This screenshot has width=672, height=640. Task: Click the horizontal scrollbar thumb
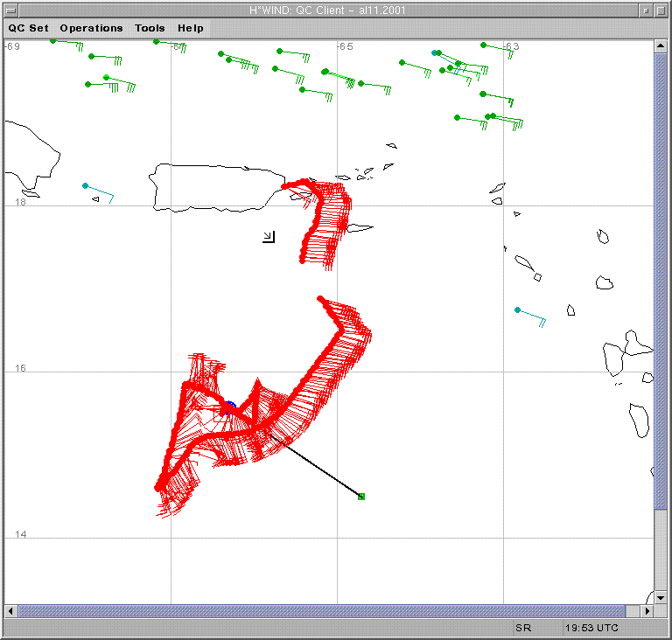(322, 610)
